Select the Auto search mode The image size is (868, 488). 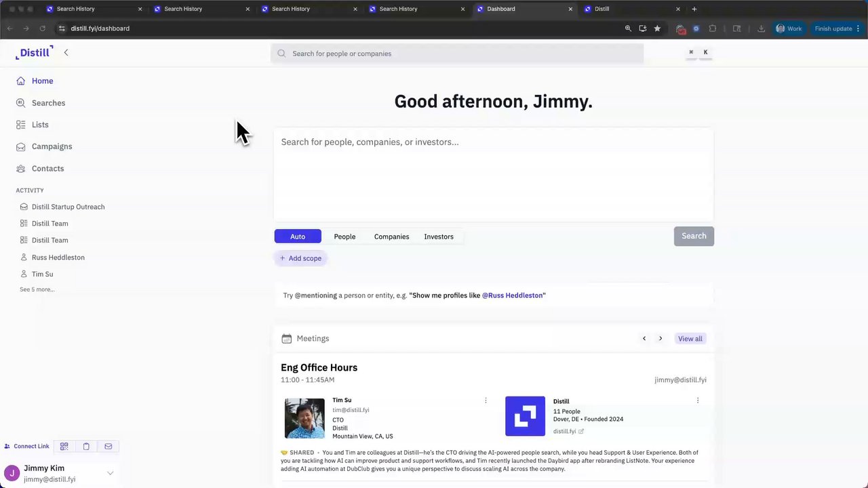pyautogui.click(x=298, y=237)
